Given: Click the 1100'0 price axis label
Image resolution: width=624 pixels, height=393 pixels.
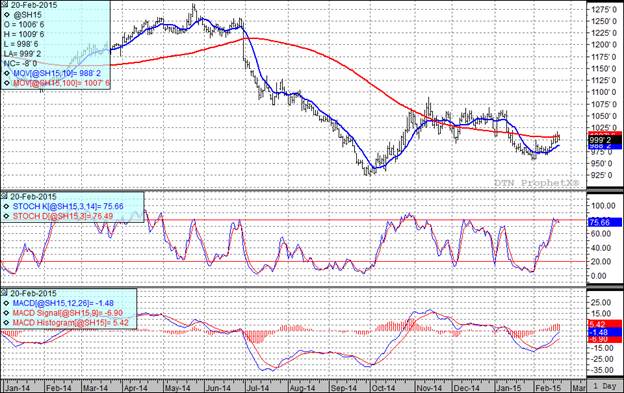Looking at the screenshot, I should [x=604, y=92].
